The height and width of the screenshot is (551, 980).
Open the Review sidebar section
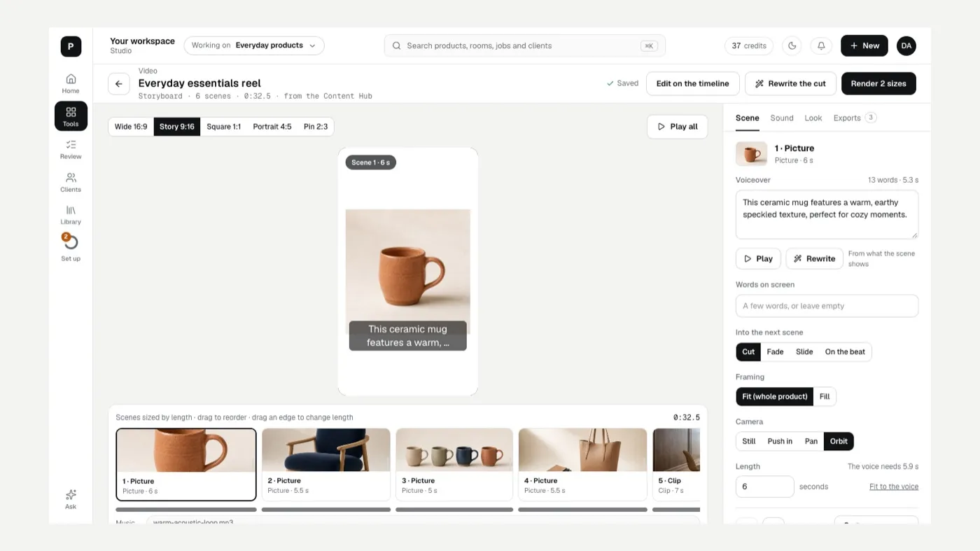click(x=71, y=149)
